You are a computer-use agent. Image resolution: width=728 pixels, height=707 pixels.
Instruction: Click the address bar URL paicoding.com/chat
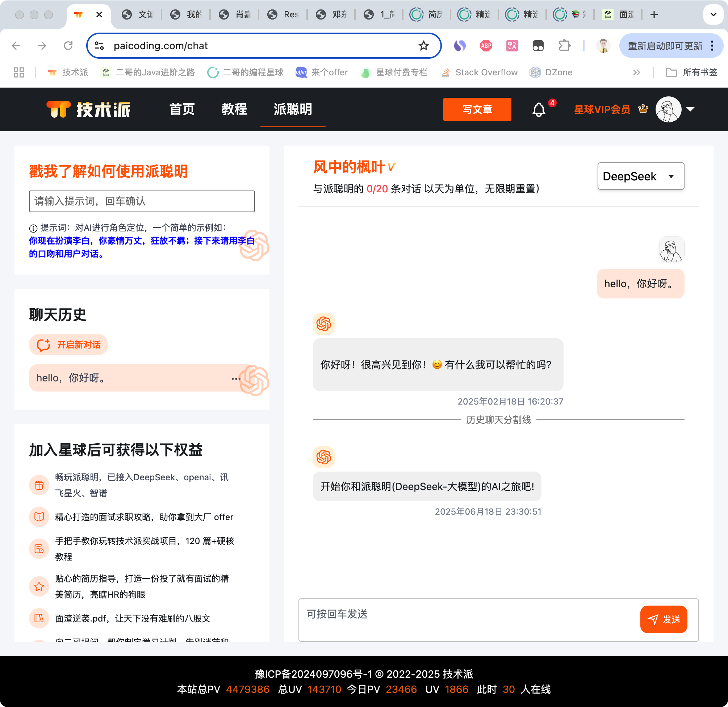coord(160,46)
